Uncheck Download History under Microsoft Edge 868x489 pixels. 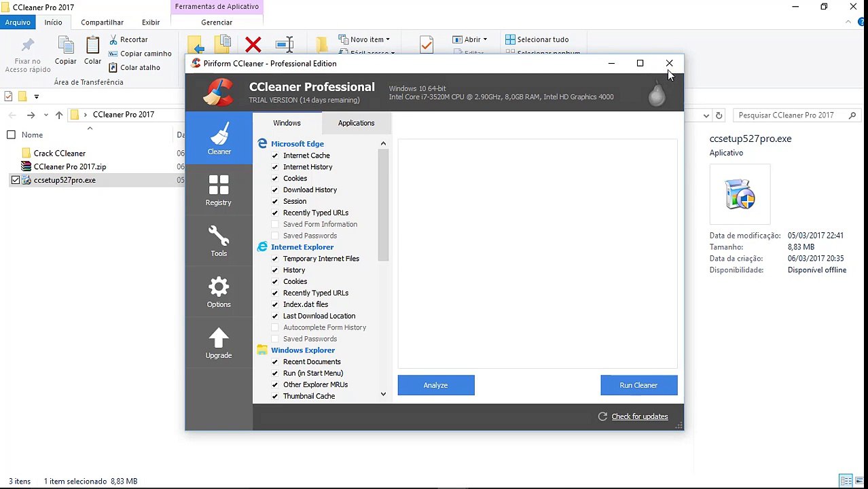[x=275, y=189]
